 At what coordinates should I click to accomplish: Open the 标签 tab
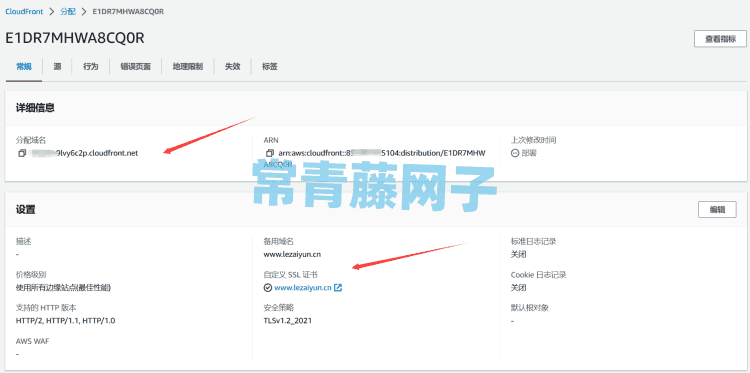click(x=270, y=67)
